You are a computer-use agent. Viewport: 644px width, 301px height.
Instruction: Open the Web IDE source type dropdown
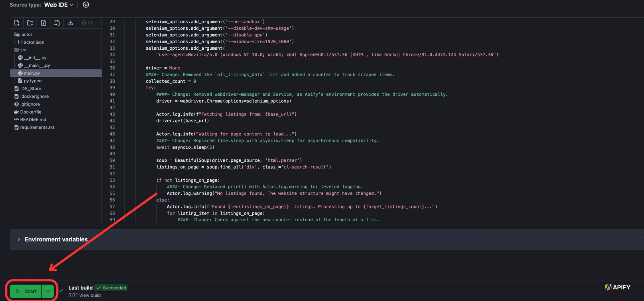58,5
